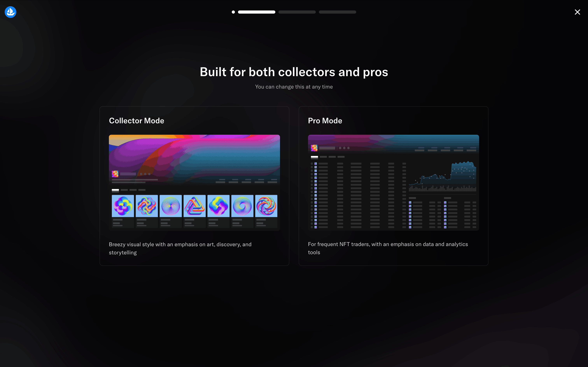Click the wireframe torus third NFT thumbnail
Viewport: 588px width, 367px height.
[x=171, y=206]
